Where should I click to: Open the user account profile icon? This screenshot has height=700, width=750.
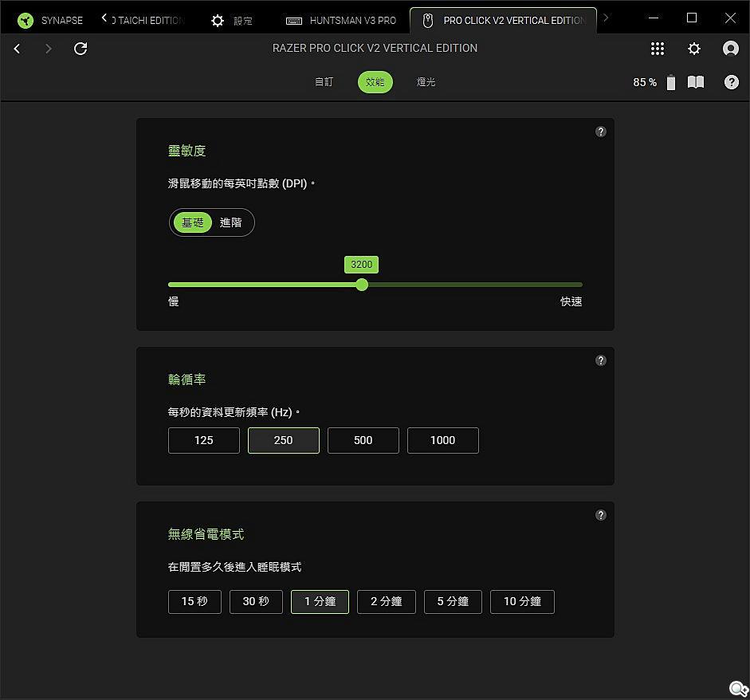click(x=730, y=49)
